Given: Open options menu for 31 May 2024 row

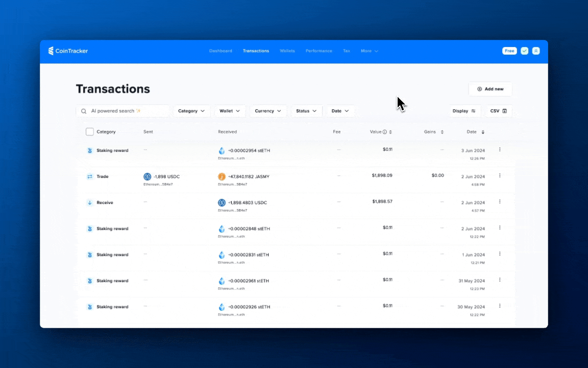Looking at the screenshot, I should tap(500, 280).
